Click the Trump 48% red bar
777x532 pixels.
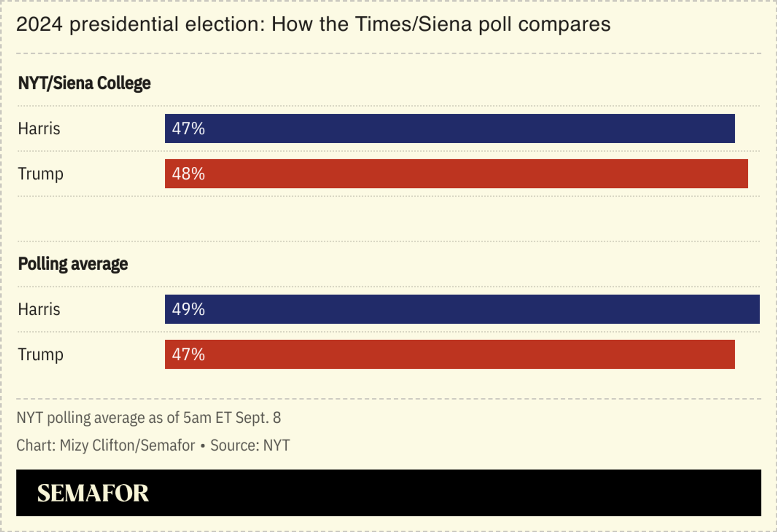(456, 174)
